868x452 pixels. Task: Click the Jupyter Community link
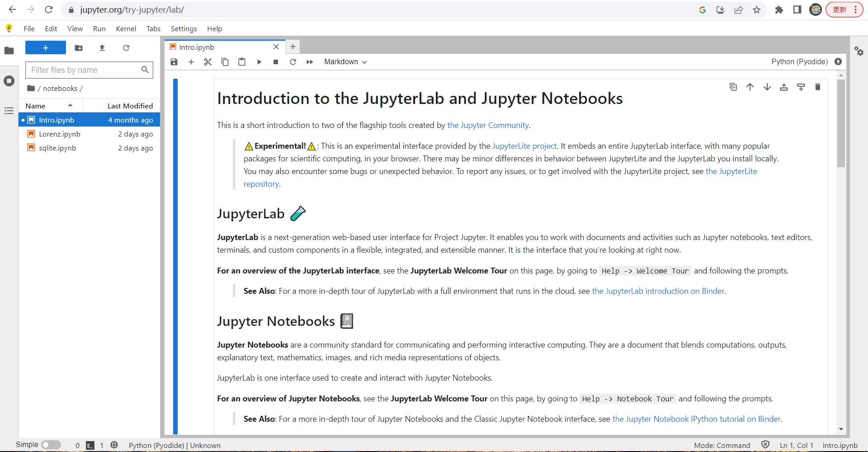click(x=487, y=125)
